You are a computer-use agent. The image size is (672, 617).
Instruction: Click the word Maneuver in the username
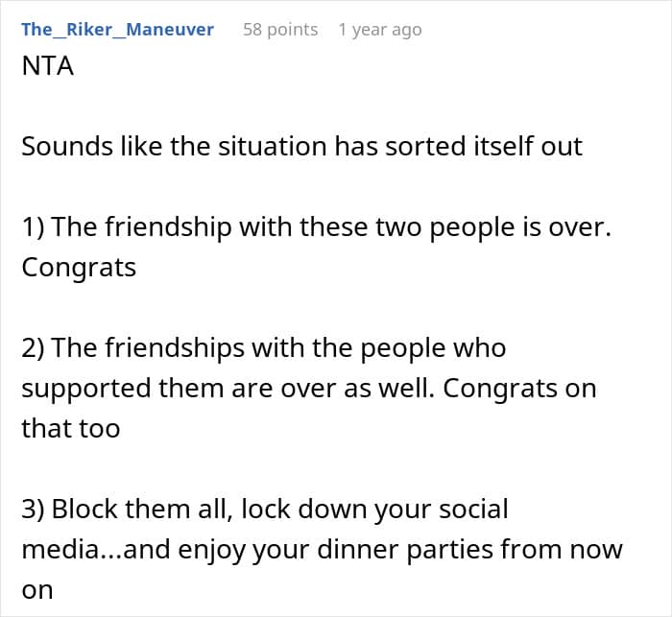click(170, 30)
